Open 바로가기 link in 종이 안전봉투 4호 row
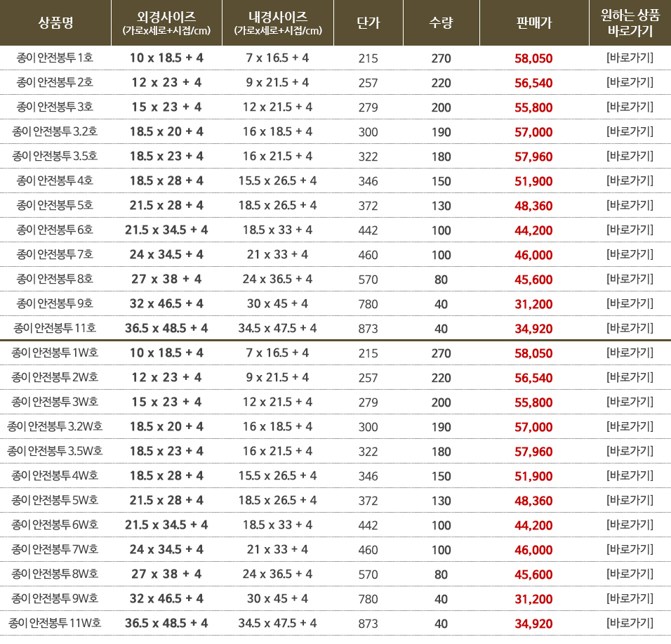Image resolution: width=671 pixels, height=644 pixels. coord(630,181)
